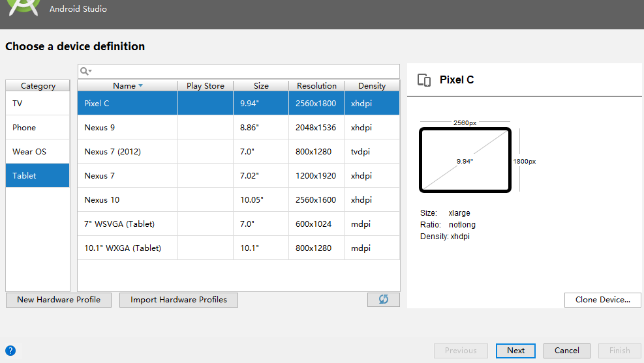The image size is (644, 363).
Task: Click Import Hardware Profiles button
Action: (179, 300)
